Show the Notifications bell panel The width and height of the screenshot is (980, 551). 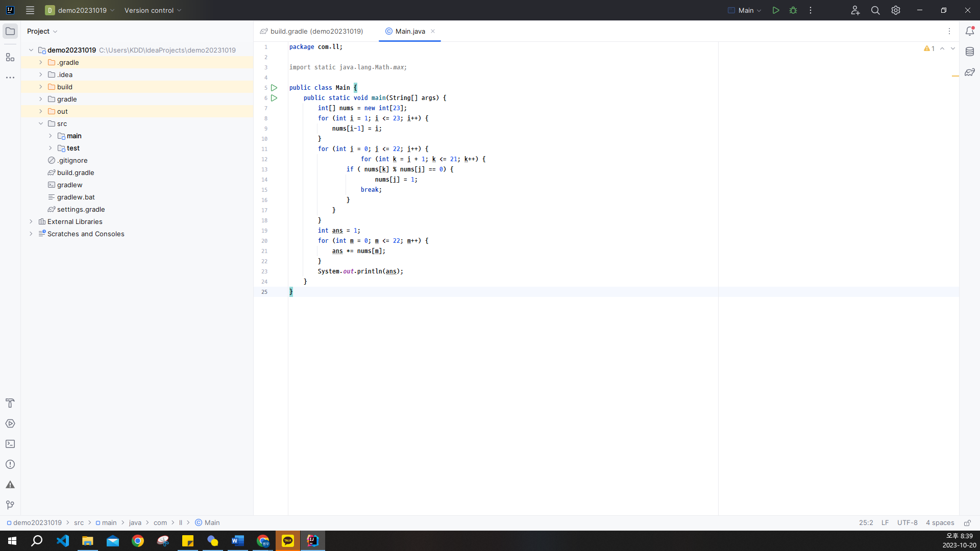coord(970,31)
